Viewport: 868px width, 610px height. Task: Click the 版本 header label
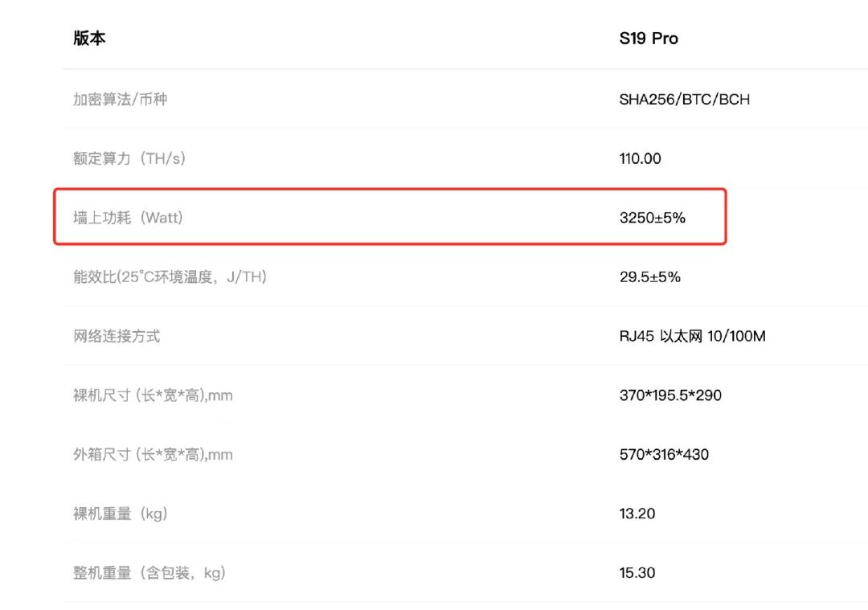click(x=89, y=39)
